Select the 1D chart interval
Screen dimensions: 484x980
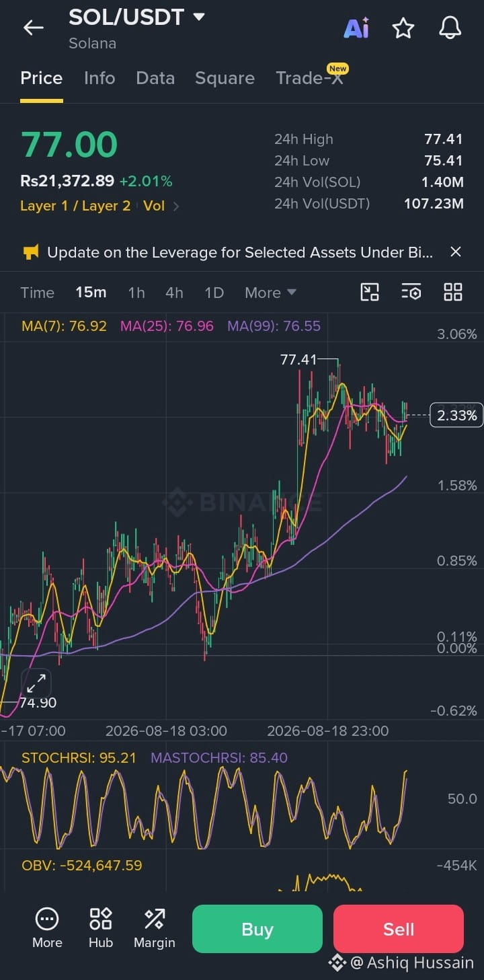tap(214, 293)
